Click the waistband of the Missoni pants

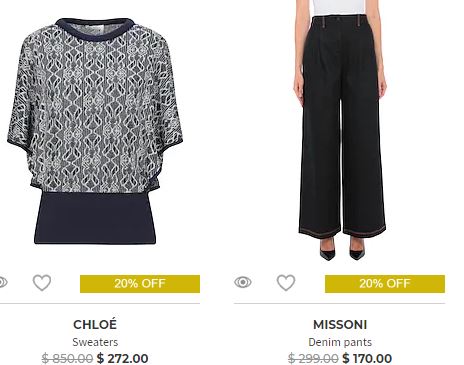pyautogui.click(x=340, y=20)
